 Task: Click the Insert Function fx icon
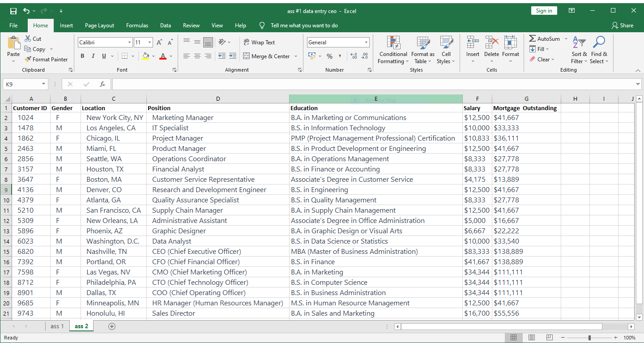(x=102, y=84)
